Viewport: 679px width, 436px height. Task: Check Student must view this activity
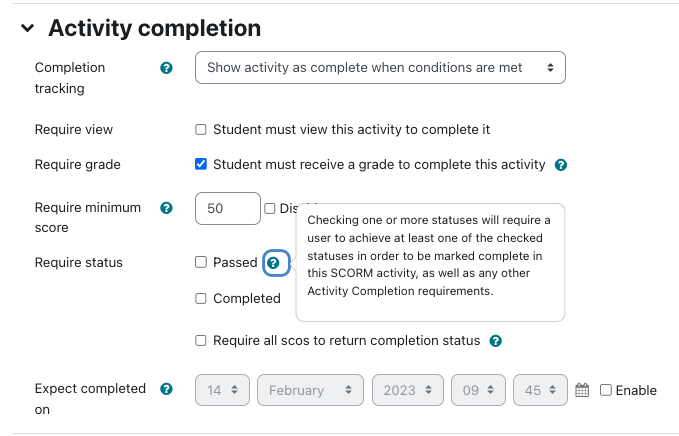click(x=200, y=129)
